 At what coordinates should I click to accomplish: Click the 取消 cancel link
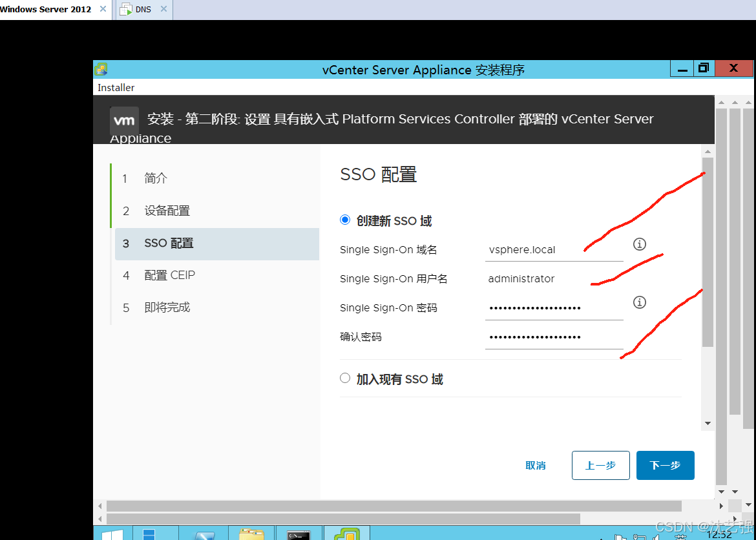[x=536, y=465]
